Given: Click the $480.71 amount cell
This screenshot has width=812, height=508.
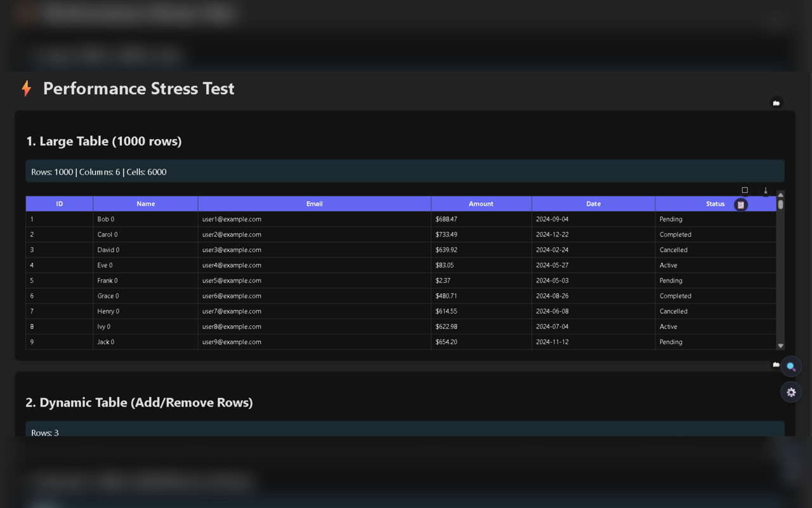Looking at the screenshot, I should pyautogui.click(x=481, y=296).
